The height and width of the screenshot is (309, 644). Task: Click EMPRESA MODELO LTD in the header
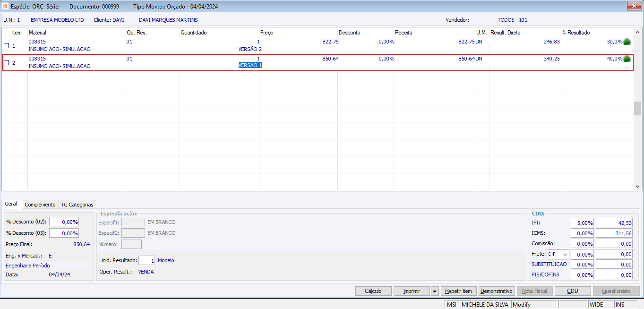coord(57,20)
